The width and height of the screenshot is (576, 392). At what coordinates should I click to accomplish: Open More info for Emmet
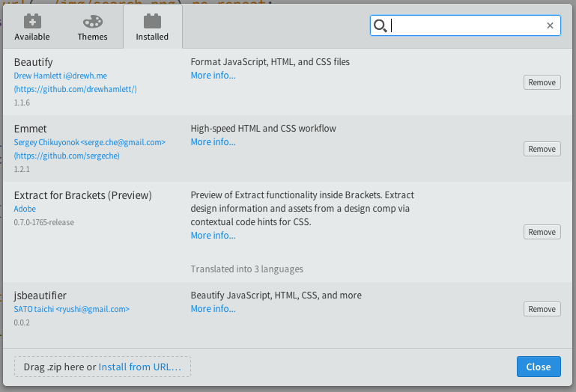click(x=213, y=141)
